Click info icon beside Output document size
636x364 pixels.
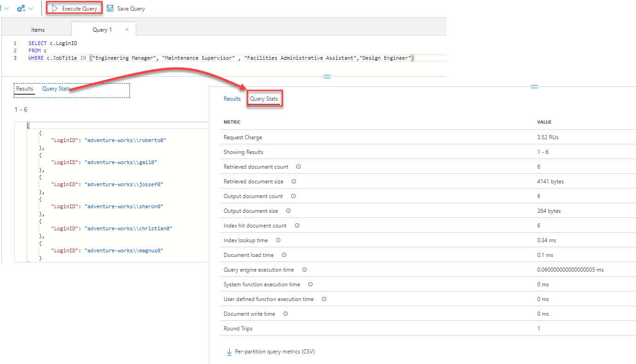click(x=288, y=211)
